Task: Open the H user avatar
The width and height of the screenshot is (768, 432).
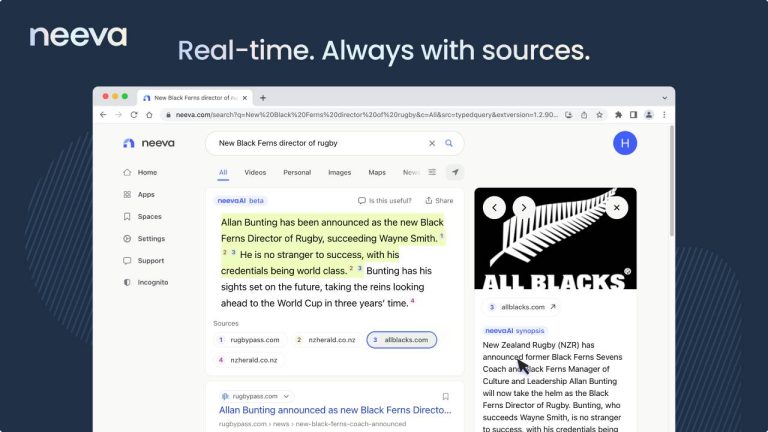Action: [625, 143]
